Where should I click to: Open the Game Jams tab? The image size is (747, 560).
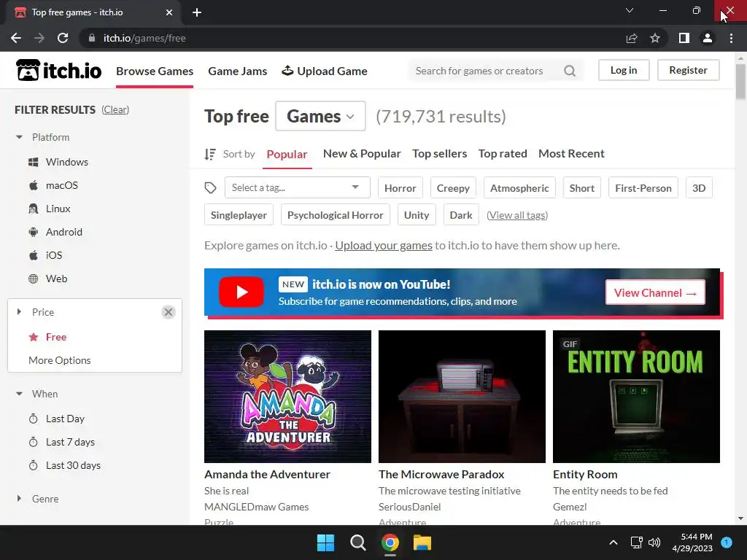pyautogui.click(x=238, y=71)
